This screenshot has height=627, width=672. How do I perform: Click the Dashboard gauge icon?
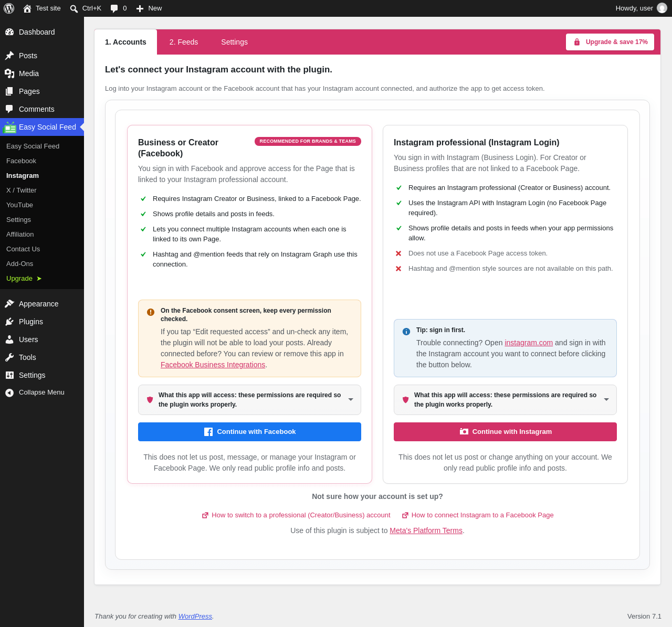coord(9,32)
